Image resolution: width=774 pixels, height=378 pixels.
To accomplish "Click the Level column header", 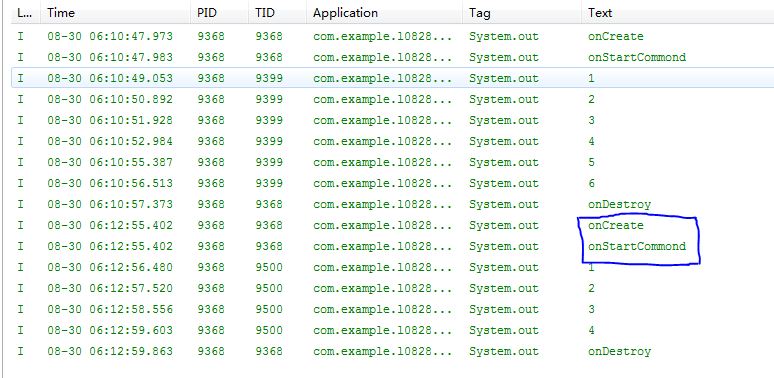I will (x=26, y=13).
